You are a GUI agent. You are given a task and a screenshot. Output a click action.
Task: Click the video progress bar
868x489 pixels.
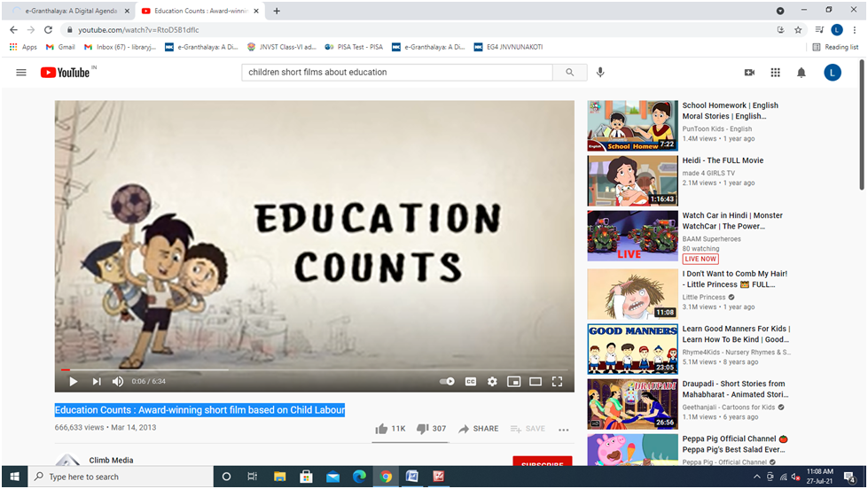coord(310,369)
